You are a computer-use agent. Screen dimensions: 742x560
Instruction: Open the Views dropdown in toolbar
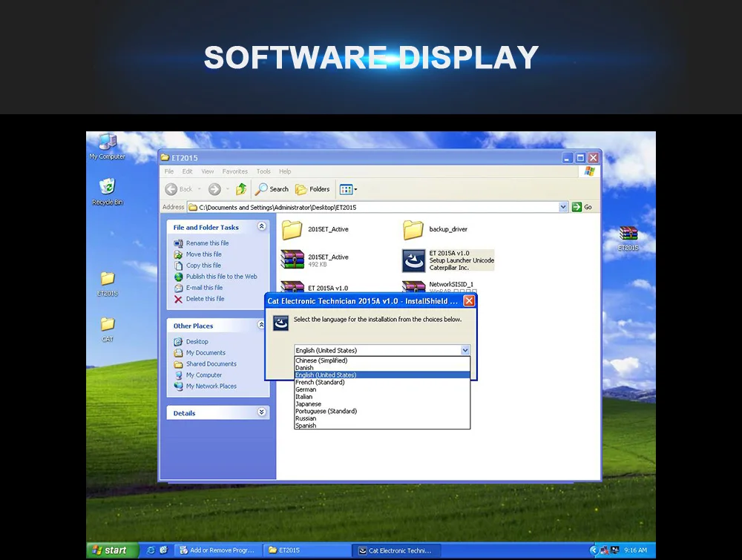[348, 189]
